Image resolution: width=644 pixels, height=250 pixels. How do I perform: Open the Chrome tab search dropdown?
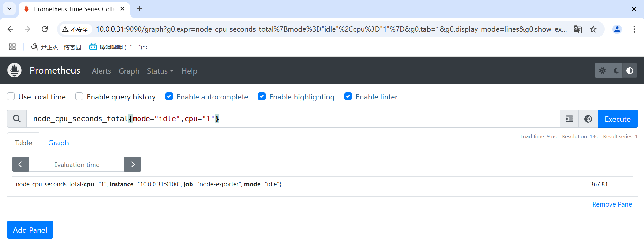pyautogui.click(x=9, y=9)
